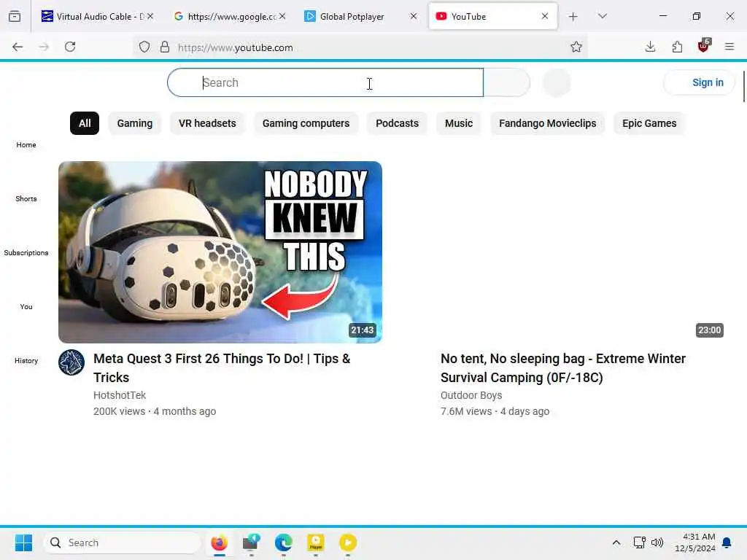The width and height of the screenshot is (747, 560).
Task: Open the tracking protection shield icon
Action: (144, 47)
